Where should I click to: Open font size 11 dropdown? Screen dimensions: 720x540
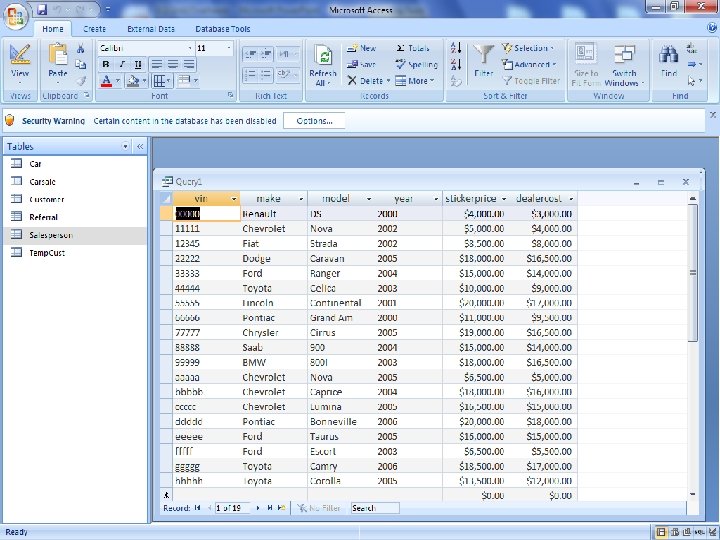click(229, 48)
